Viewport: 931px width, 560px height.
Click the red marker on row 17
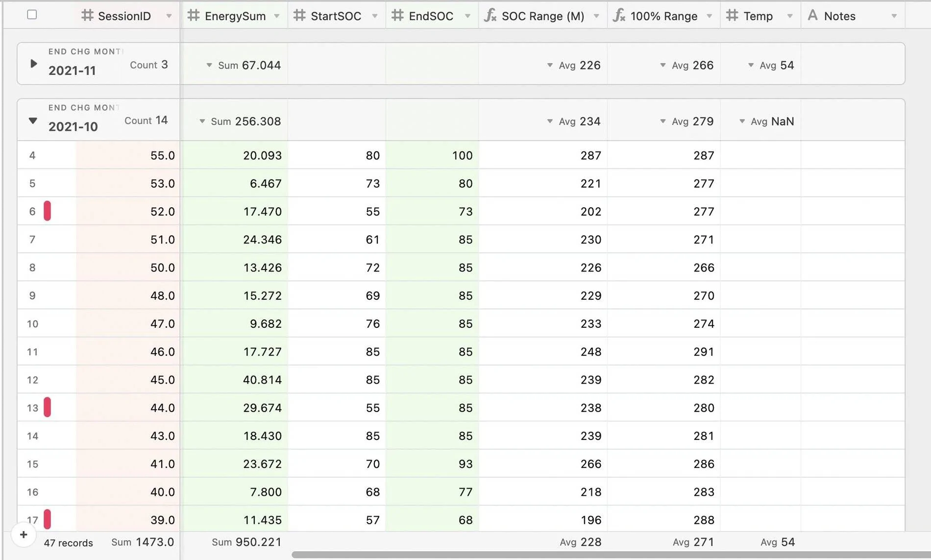pos(47,519)
